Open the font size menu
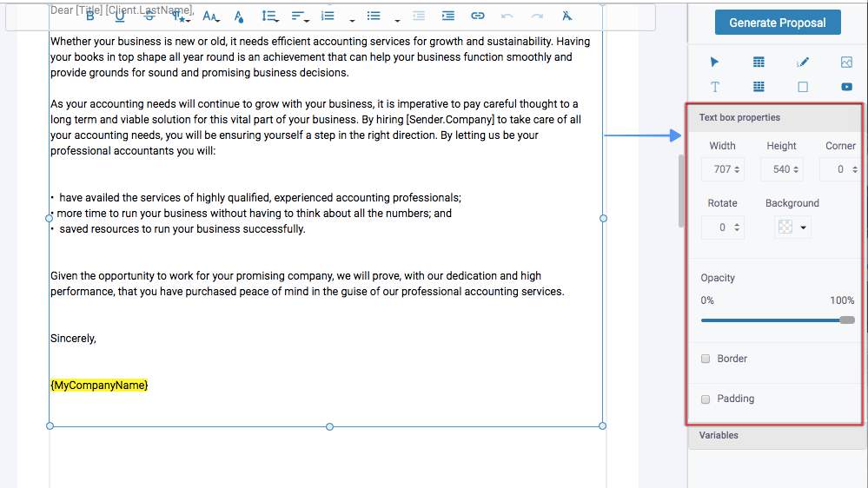 tap(210, 16)
